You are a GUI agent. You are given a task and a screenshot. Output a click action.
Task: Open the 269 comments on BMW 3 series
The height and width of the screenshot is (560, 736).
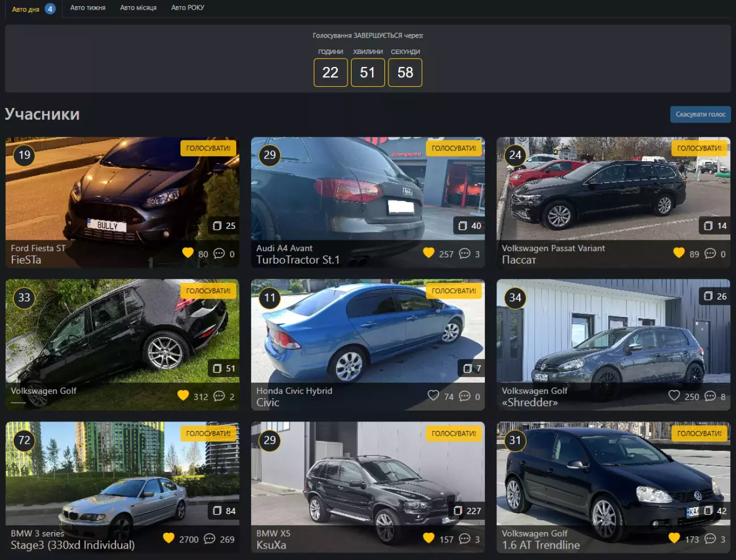tap(210, 538)
